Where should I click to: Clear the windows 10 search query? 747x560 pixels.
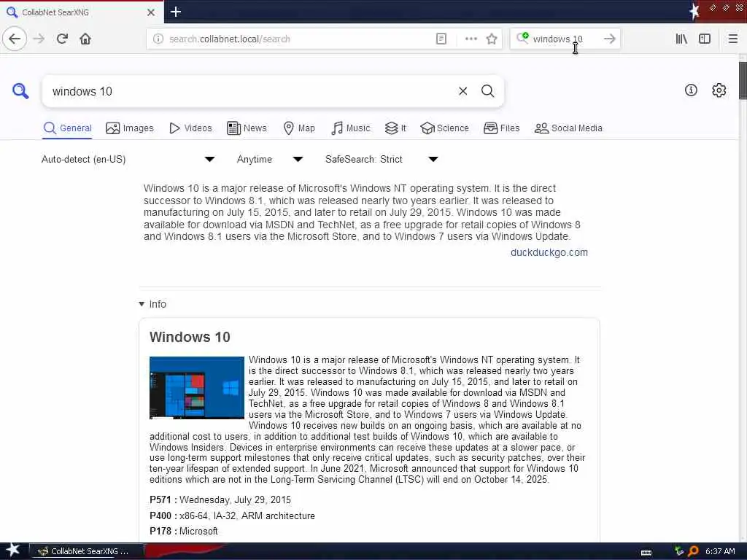(x=462, y=91)
